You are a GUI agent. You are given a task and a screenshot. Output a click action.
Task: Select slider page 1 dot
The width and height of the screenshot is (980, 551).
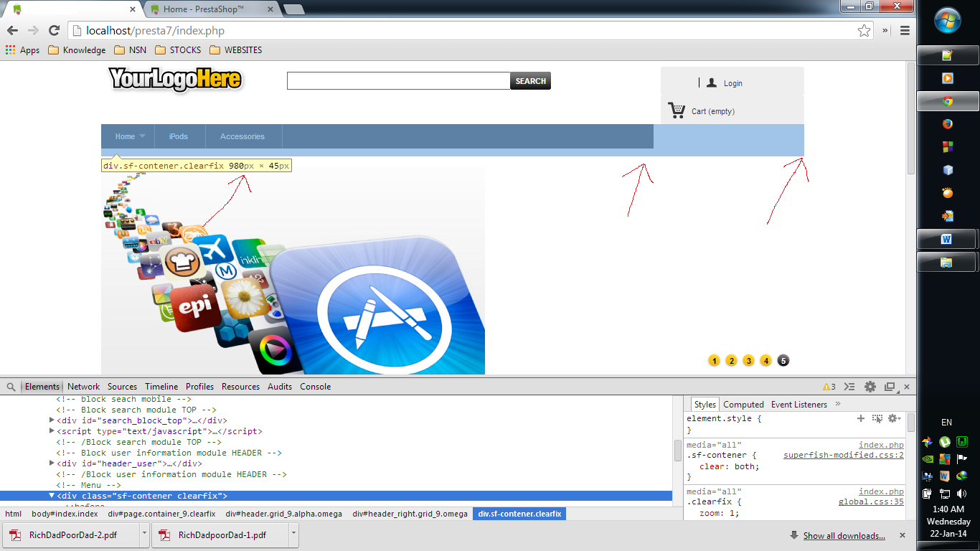714,361
